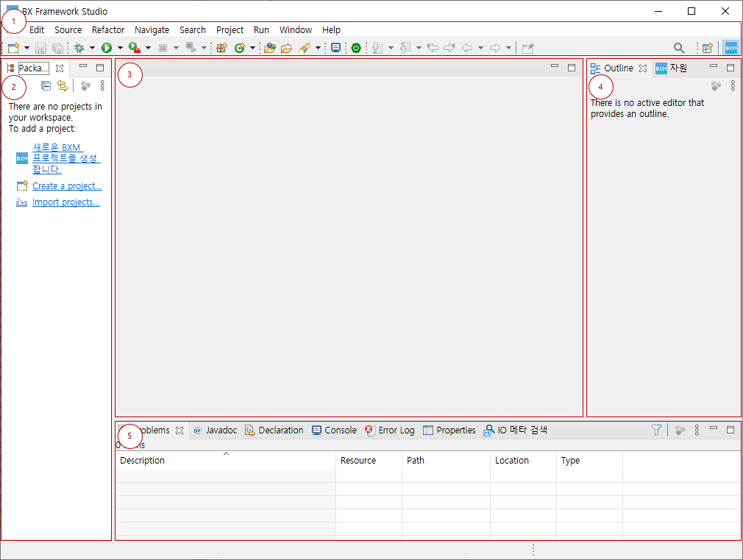Click the New Java Package icon
The height and width of the screenshot is (560, 743).
[x=221, y=48]
